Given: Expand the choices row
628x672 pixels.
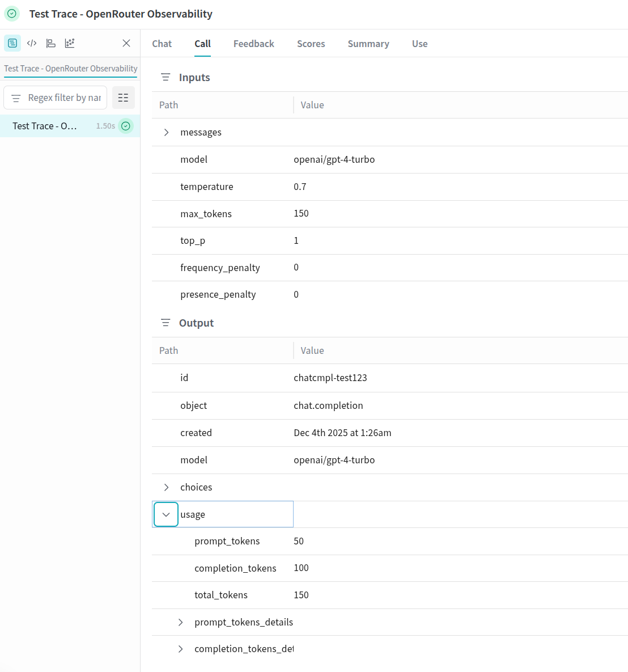Looking at the screenshot, I should 166,487.
